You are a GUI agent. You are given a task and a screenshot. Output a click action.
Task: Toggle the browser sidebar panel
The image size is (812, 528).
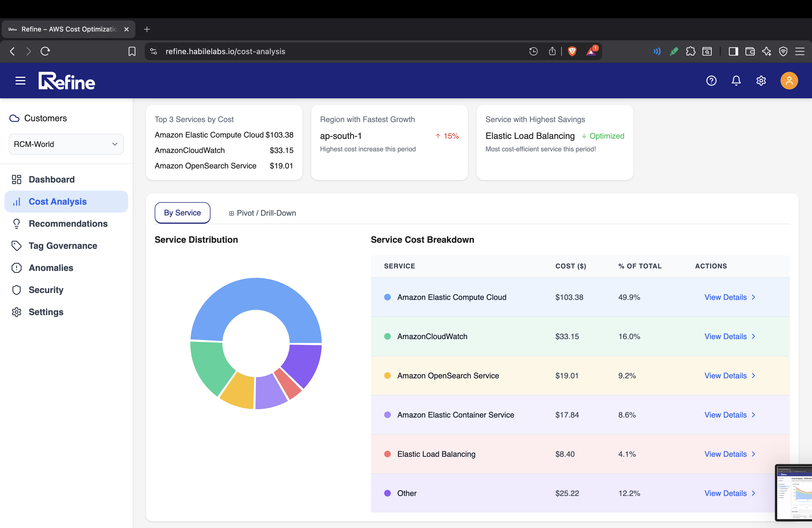tap(733, 52)
